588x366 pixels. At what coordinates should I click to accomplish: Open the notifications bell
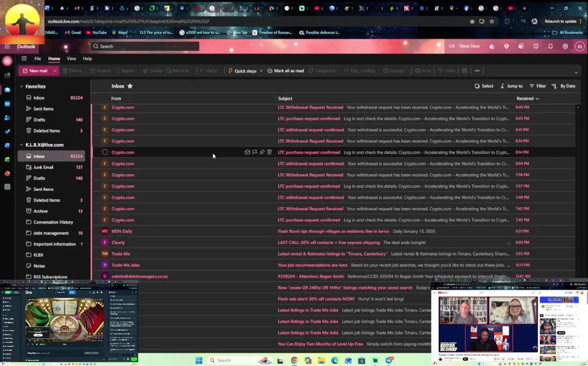(550, 46)
